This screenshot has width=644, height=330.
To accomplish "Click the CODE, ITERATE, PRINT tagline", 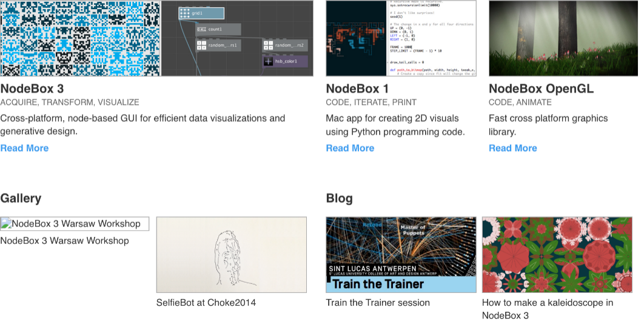I will coord(371,103).
